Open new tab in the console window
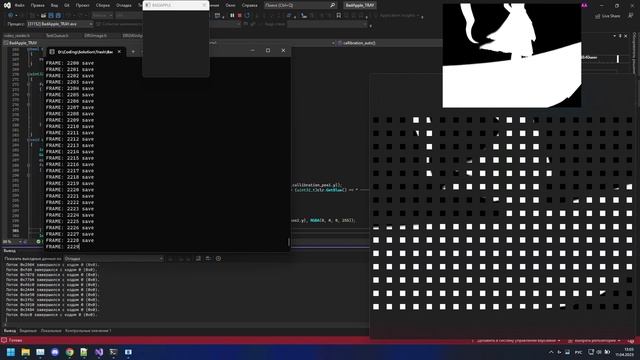Screen dimensions: 640x360 (x=133, y=51)
